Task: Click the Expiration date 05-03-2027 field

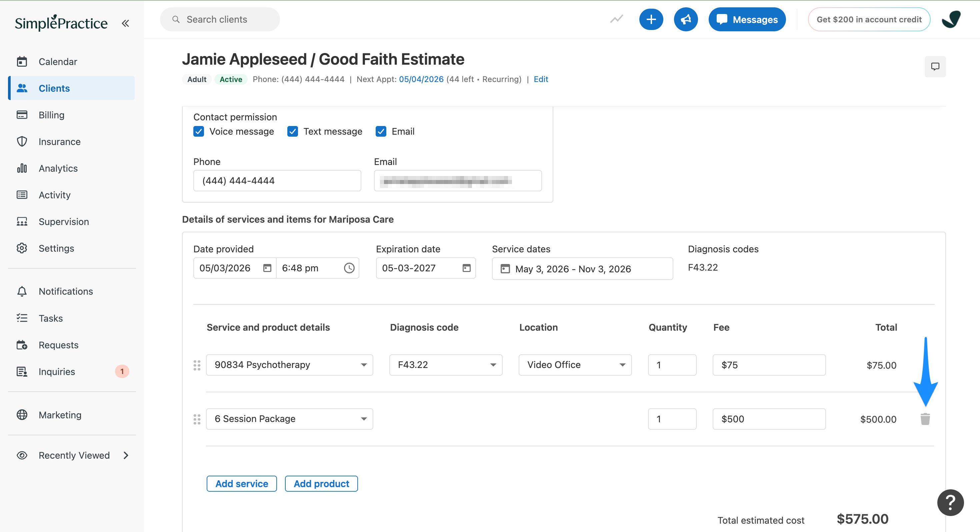Action: [x=426, y=268]
